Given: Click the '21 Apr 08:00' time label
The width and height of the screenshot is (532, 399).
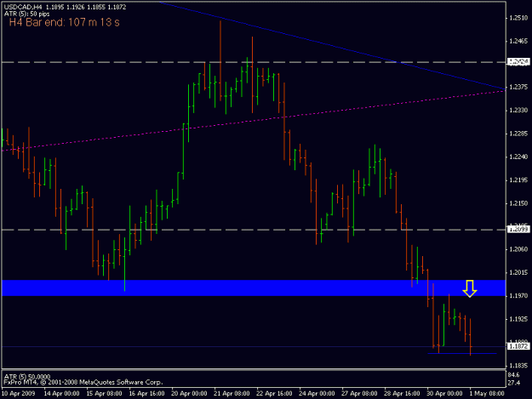Looking at the screenshot, I should click(232, 393).
